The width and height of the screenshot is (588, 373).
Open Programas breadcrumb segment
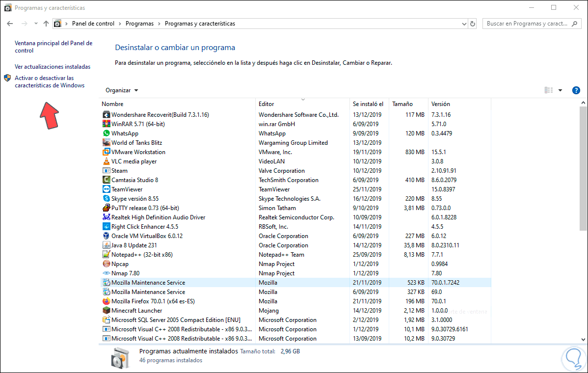(x=139, y=24)
